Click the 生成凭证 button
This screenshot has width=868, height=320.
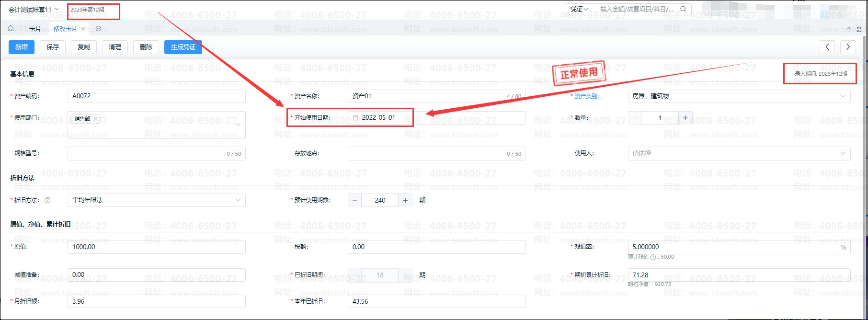coord(183,47)
